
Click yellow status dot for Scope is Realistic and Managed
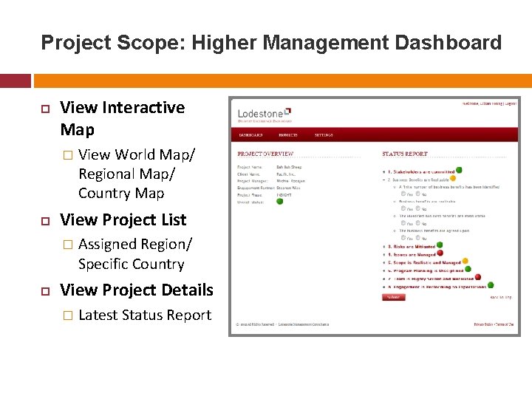coord(465,261)
